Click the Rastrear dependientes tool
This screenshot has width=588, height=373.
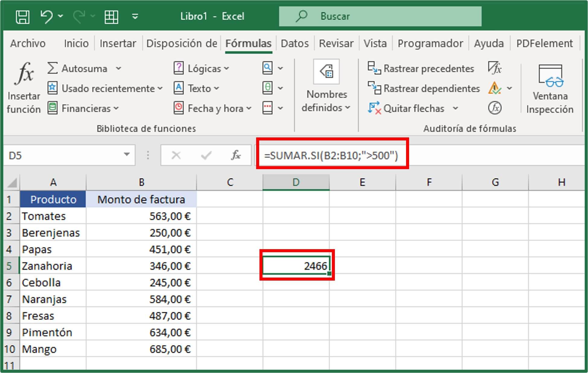tap(424, 88)
